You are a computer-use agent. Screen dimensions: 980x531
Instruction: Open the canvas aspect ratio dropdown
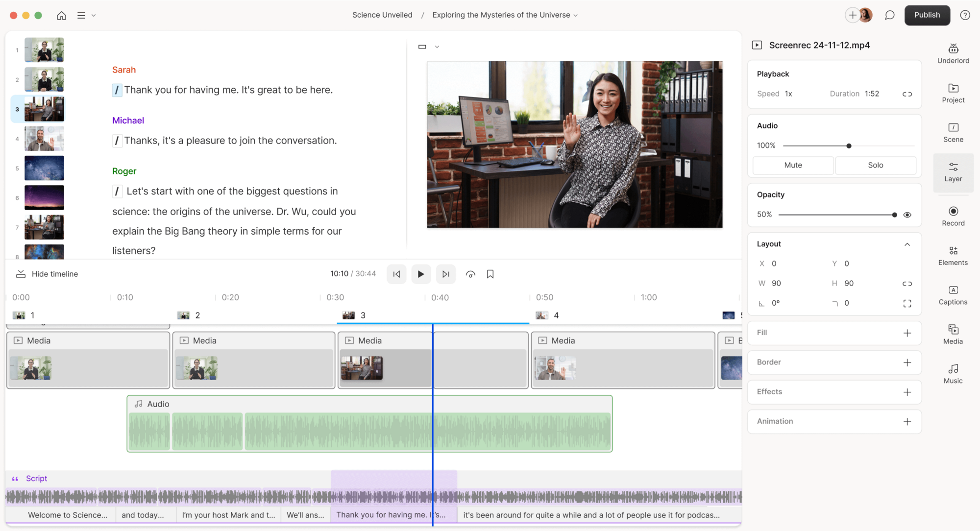(428, 46)
